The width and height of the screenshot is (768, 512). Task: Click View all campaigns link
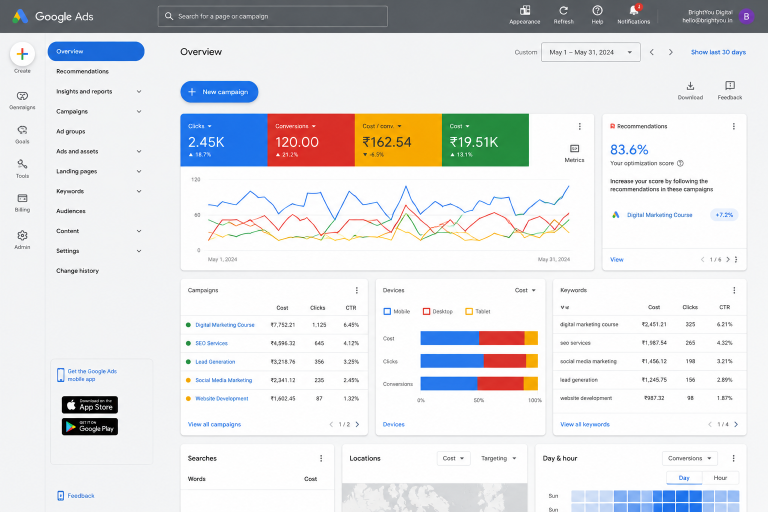tap(215, 424)
